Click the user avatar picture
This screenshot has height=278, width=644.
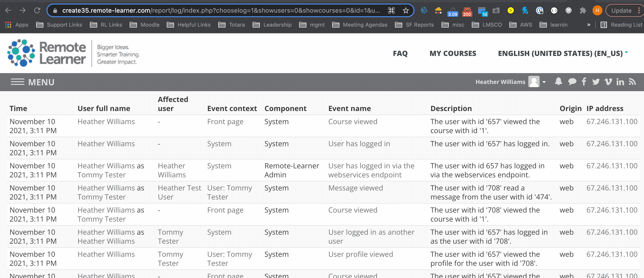[534, 82]
